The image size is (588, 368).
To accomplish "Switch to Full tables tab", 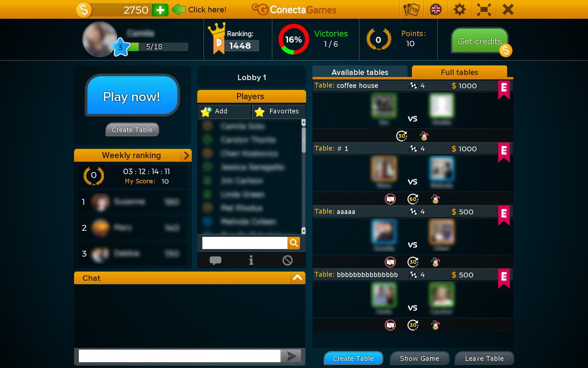I will 459,72.
